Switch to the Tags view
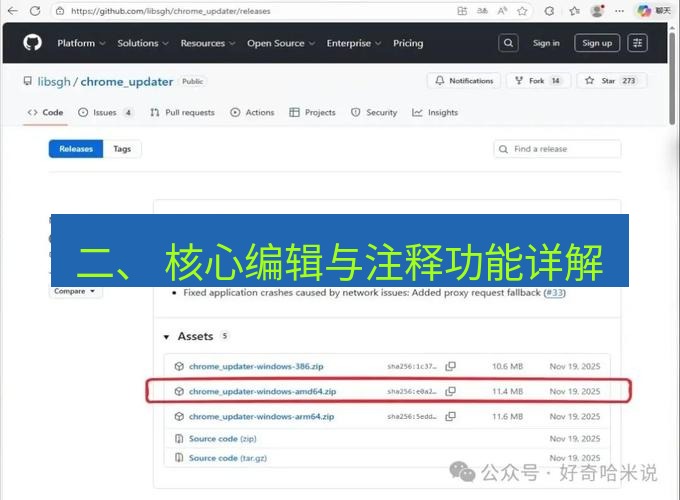This screenshot has width=680, height=500. 122,149
